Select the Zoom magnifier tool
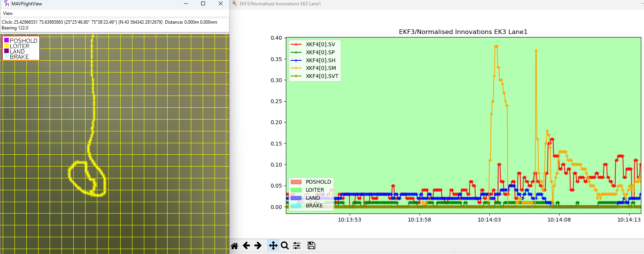644x254 pixels. click(285, 246)
